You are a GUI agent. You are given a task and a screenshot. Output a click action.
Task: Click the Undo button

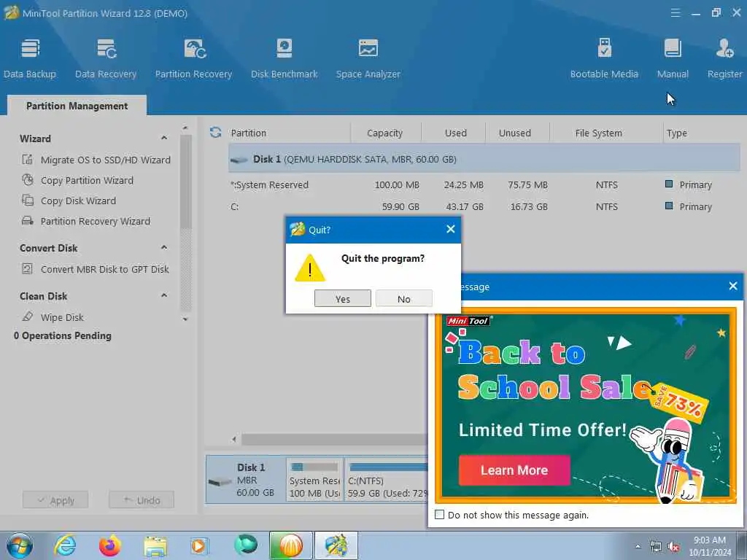[141, 500]
